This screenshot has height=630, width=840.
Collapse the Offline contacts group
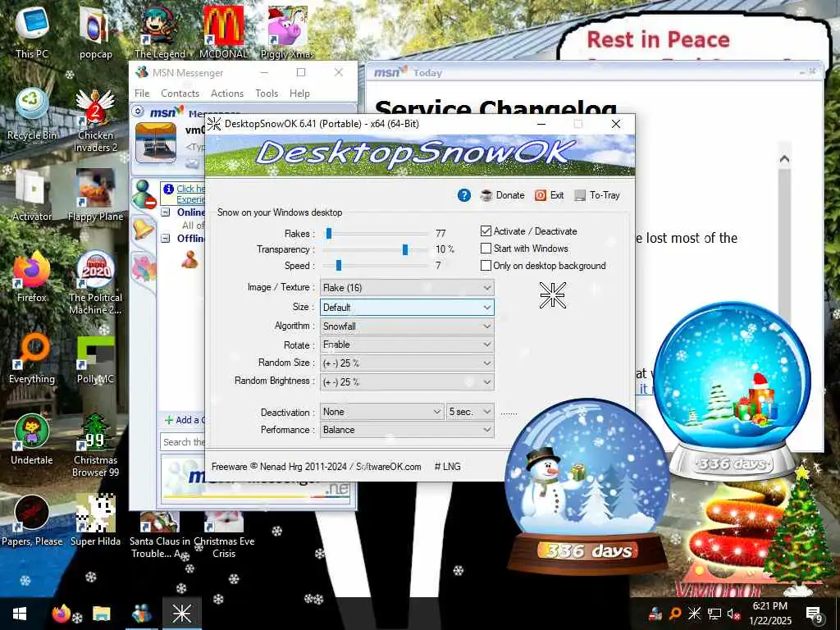coord(166,239)
